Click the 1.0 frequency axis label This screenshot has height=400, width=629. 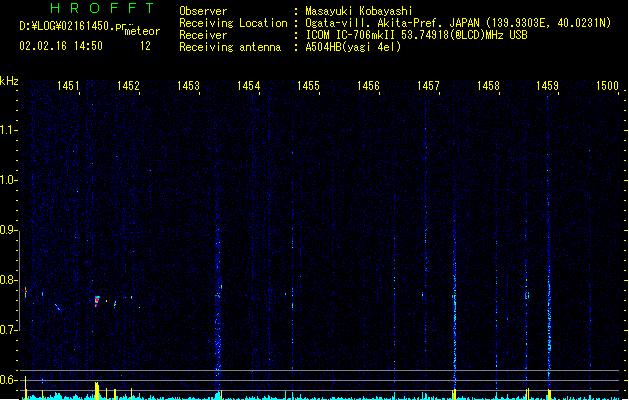(x=8, y=180)
